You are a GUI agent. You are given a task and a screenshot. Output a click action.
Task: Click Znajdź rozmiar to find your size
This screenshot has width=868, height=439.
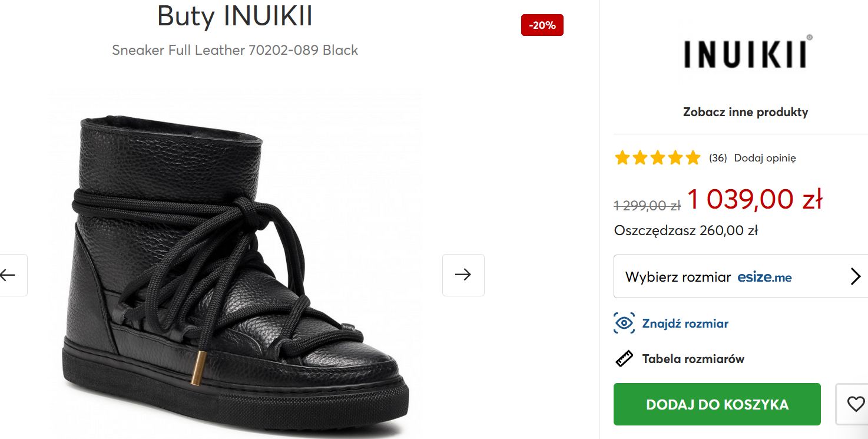pyautogui.click(x=686, y=323)
